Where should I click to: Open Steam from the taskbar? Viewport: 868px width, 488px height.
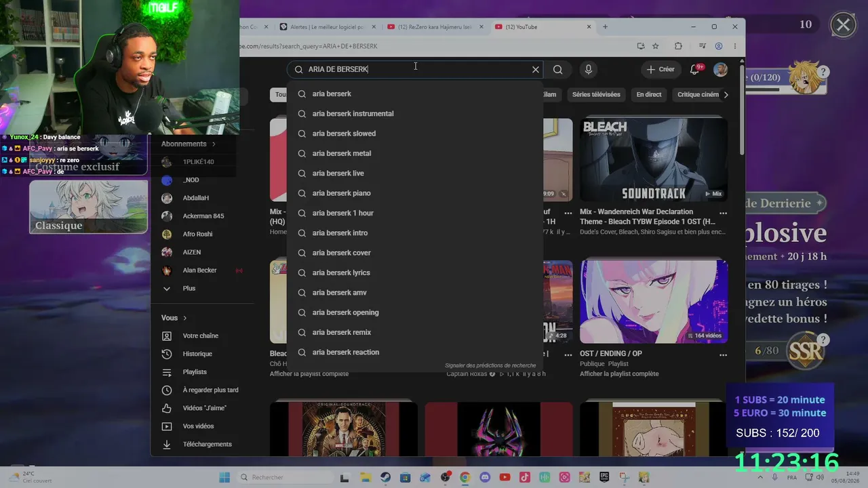385,477
